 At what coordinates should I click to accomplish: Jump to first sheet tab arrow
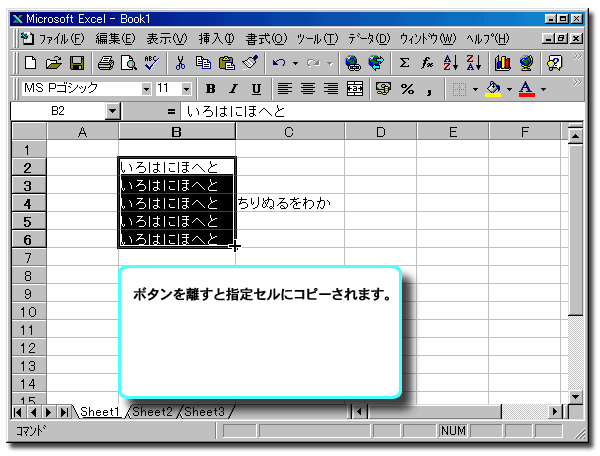click(x=18, y=412)
